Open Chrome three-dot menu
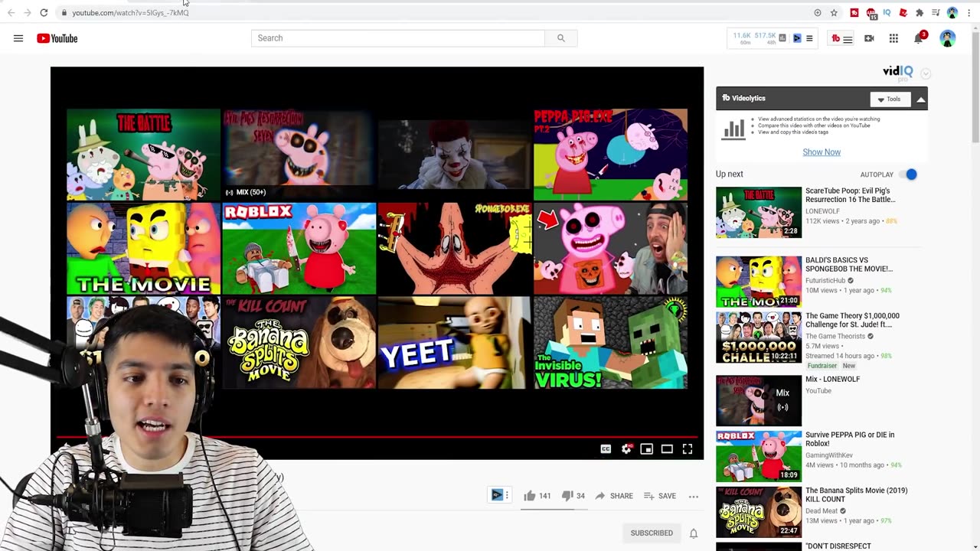Viewport: 980px width, 551px height. pyautogui.click(x=968, y=13)
